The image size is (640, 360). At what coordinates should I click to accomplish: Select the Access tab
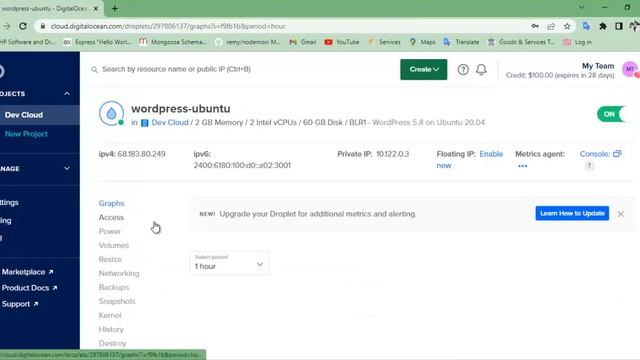(111, 217)
